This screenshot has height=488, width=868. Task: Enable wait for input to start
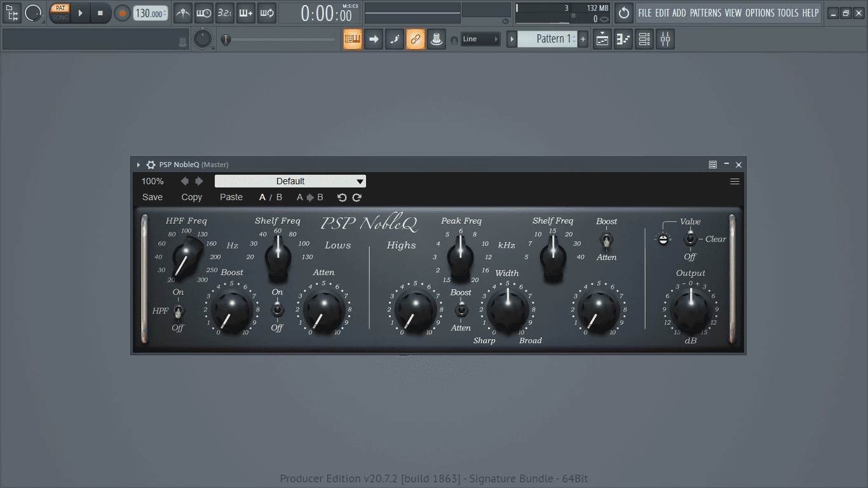[204, 13]
